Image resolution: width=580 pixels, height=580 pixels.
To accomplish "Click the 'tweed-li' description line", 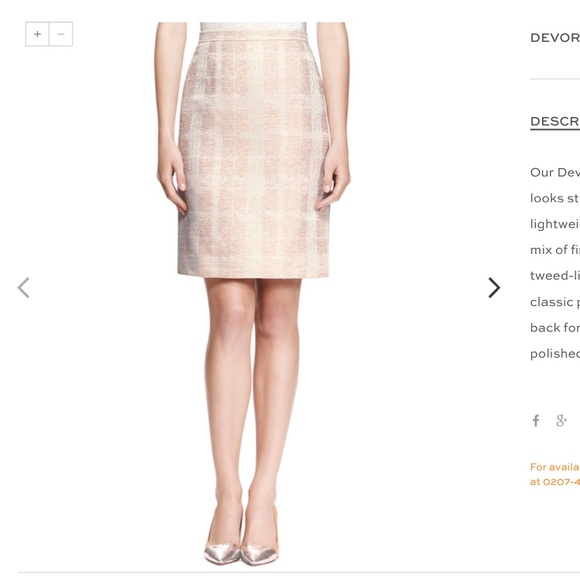I will tap(555, 276).
